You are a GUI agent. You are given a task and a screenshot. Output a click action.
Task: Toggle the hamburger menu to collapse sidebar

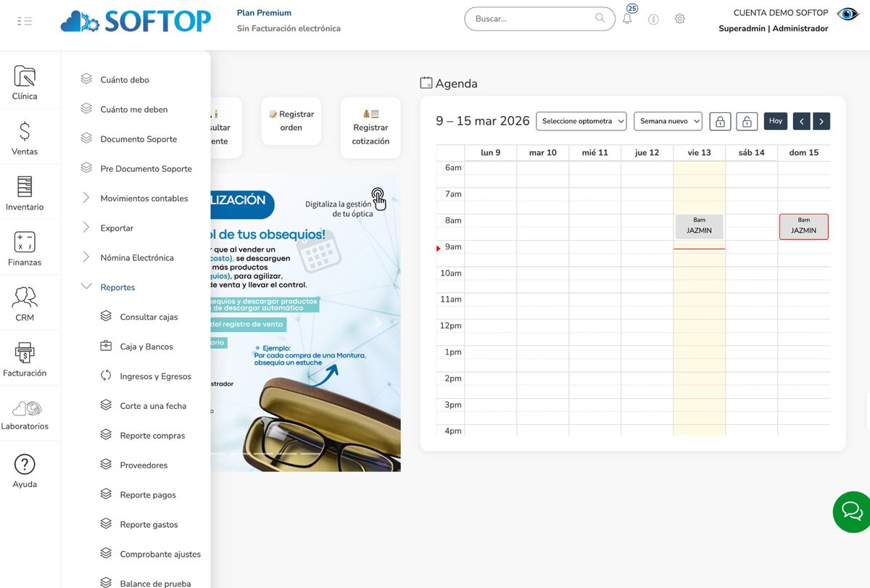(x=25, y=20)
